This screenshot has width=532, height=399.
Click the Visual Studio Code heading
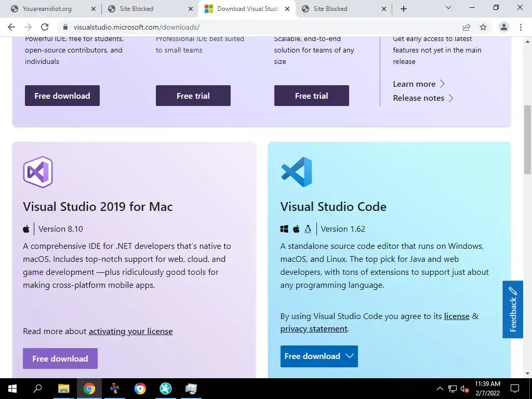333,207
